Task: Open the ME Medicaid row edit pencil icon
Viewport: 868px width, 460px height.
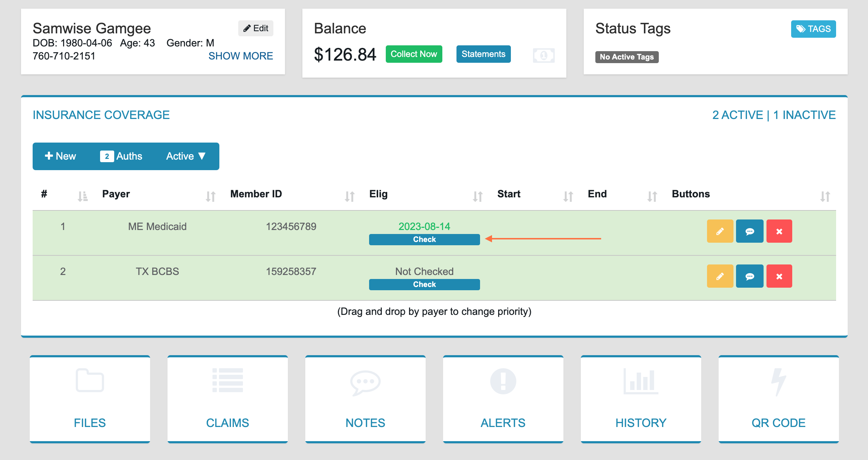Action: pos(720,231)
